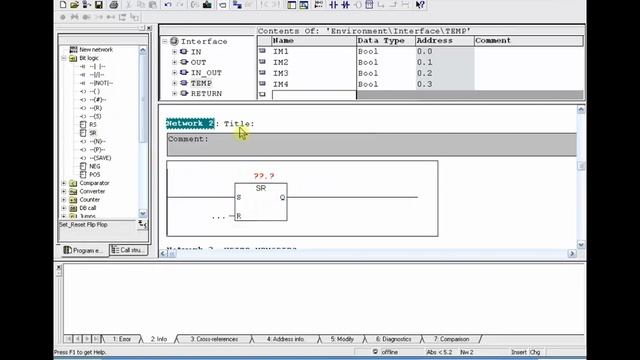
Task: Click the New document toolbar icon
Action: tap(63, 5)
